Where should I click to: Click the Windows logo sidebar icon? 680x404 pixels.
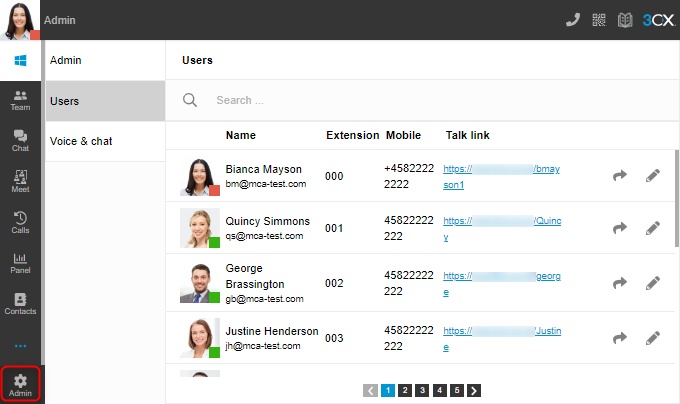tap(20, 60)
